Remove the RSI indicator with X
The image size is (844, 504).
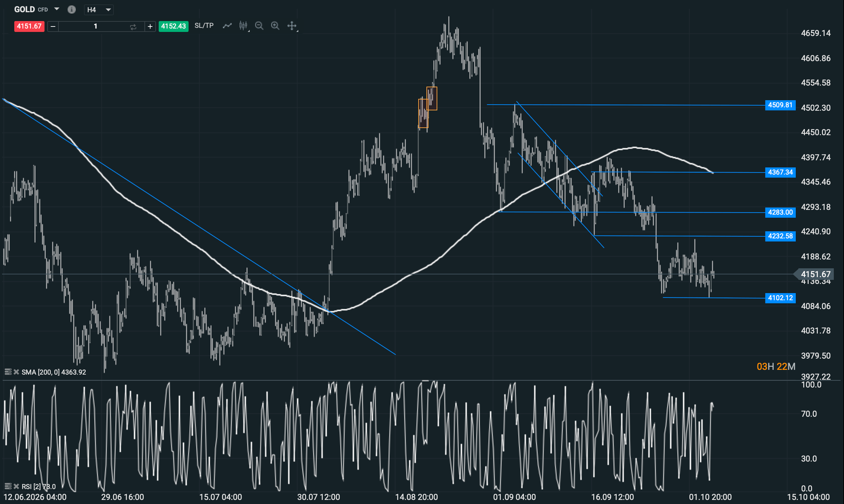[16, 486]
